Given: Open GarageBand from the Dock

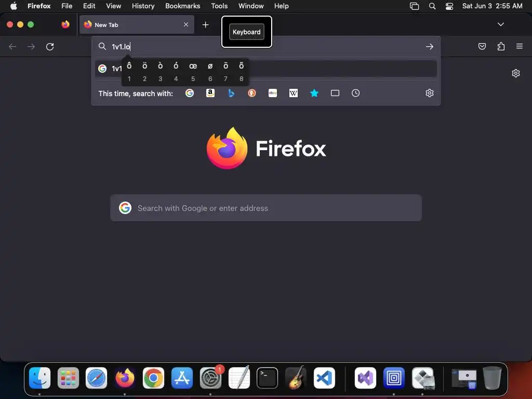Looking at the screenshot, I should [296, 378].
